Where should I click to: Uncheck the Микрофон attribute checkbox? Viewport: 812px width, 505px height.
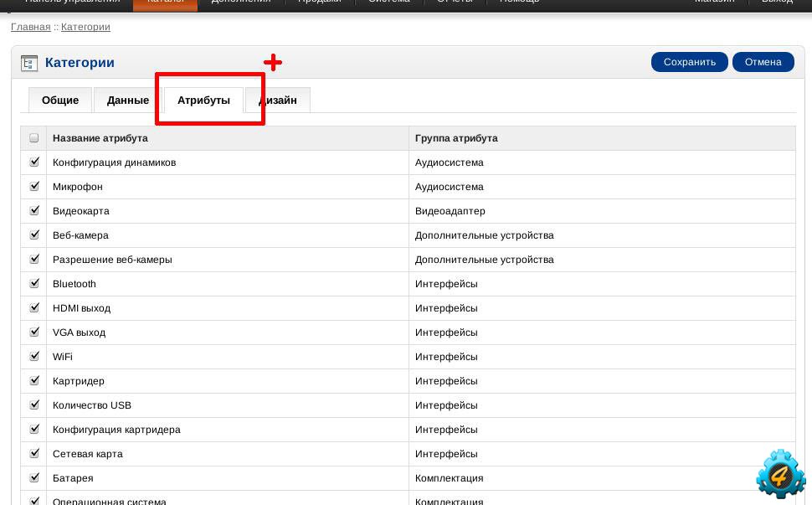[x=34, y=187]
